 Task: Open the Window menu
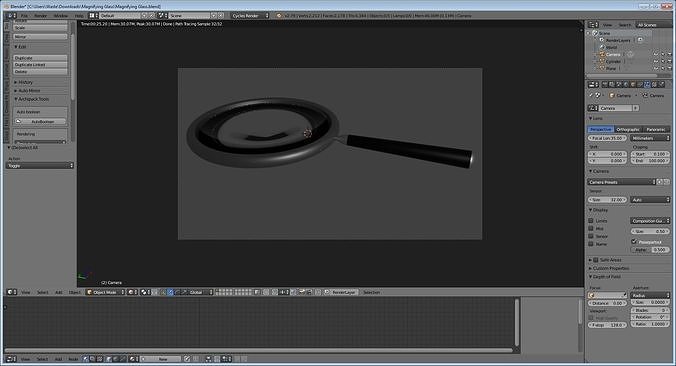tap(61, 16)
